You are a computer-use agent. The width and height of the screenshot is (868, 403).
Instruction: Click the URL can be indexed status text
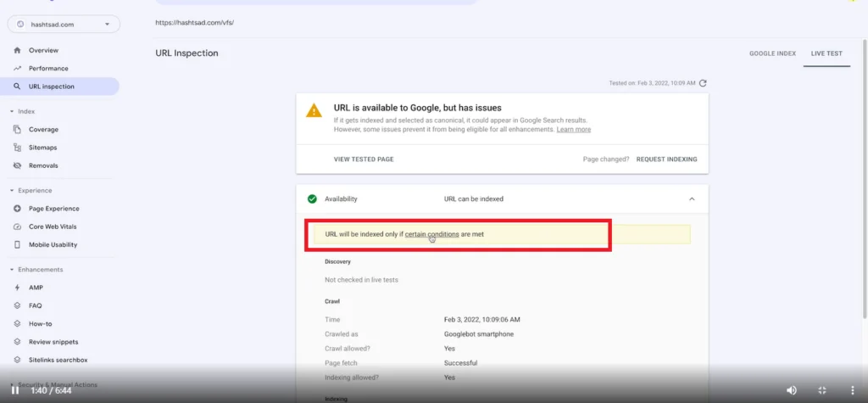tap(473, 199)
